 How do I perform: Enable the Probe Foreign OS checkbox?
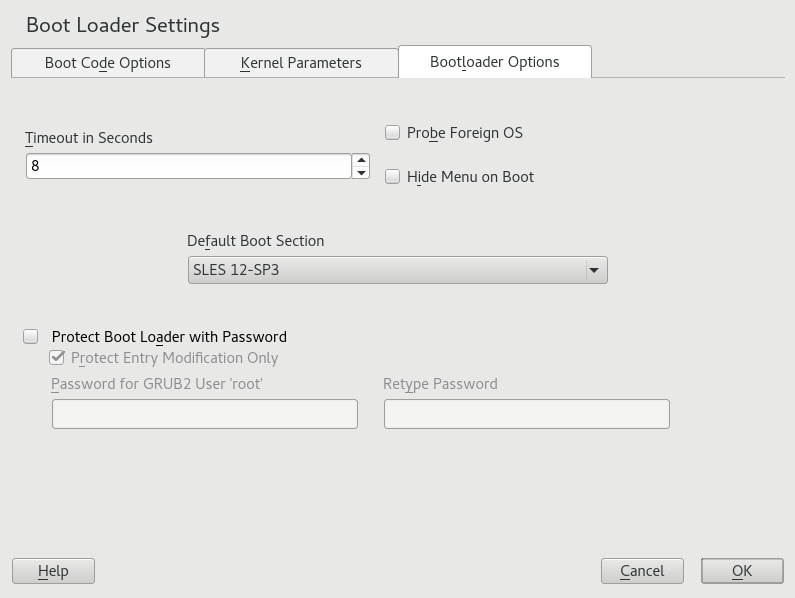tap(393, 133)
